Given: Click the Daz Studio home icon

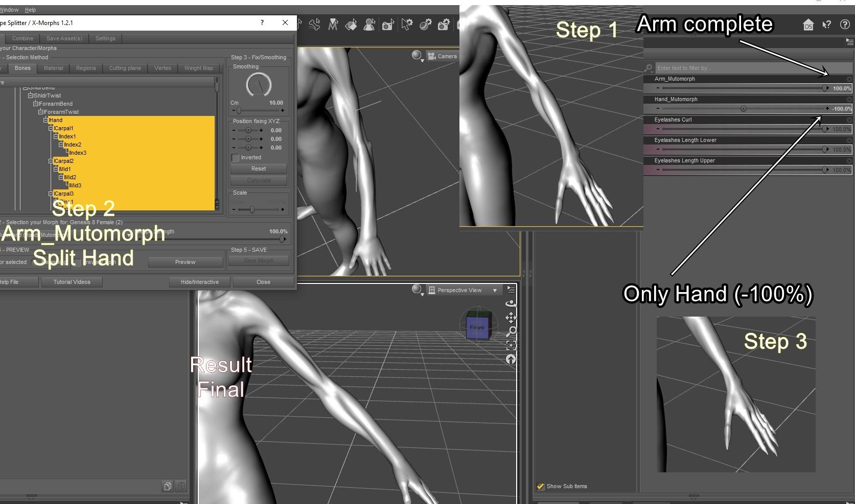Looking at the screenshot, I should (x=808, y=25).
